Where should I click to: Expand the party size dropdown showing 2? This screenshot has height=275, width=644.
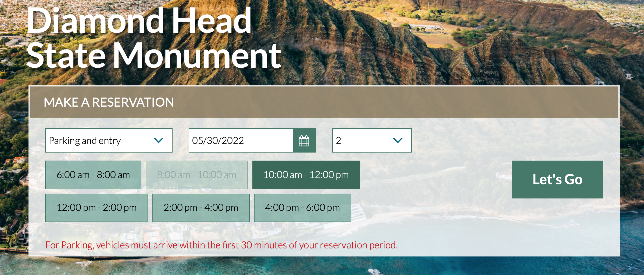pyautogui.click(x=372, y=140)
